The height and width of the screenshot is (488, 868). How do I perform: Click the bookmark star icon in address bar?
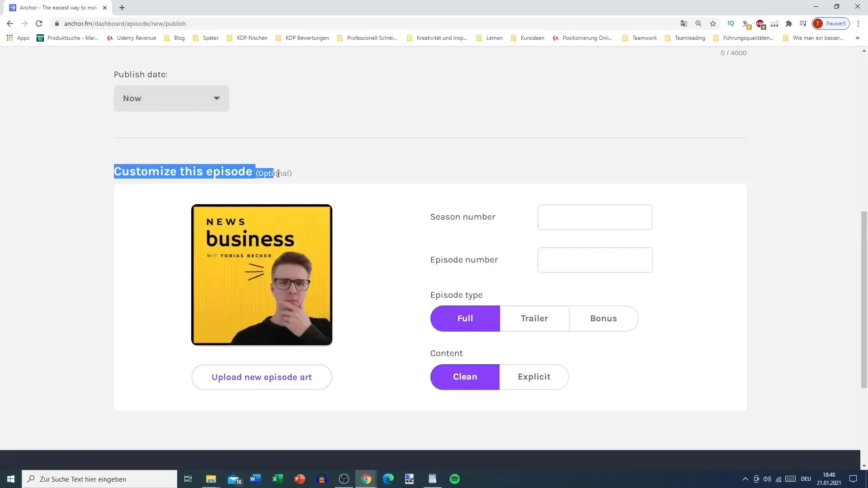coord(714,23)
